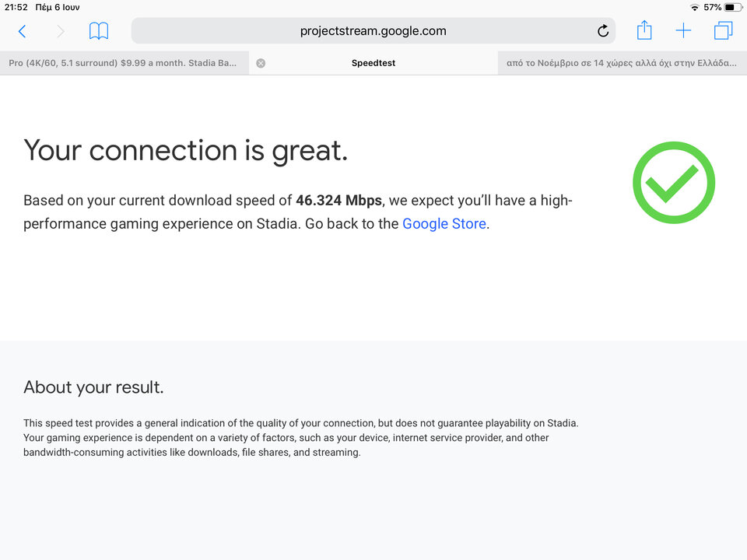The width and height of the screenshot is (747, 560).
Task: Tap the 21:52 clock in status bar
Action: coord(16,7)
